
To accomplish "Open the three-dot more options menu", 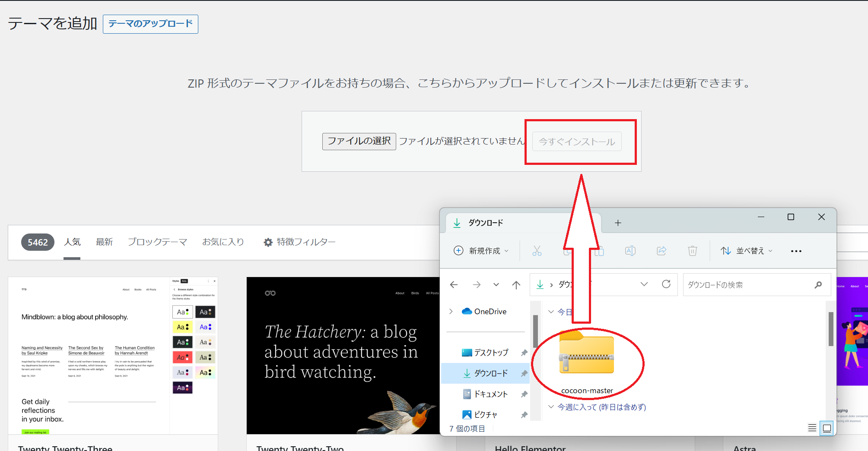I will [x=796, y=251].
